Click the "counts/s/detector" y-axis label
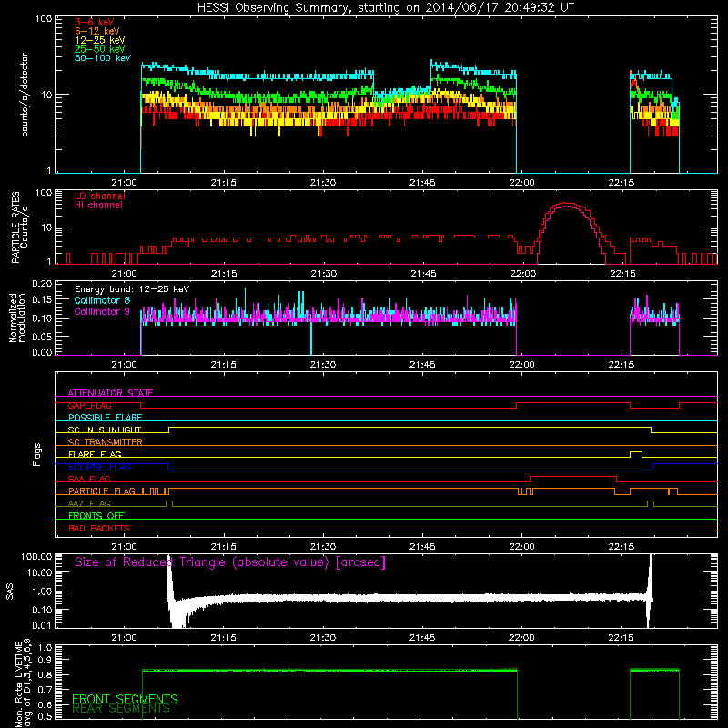This screenshot has height=728, width=728. coord(25,95)
